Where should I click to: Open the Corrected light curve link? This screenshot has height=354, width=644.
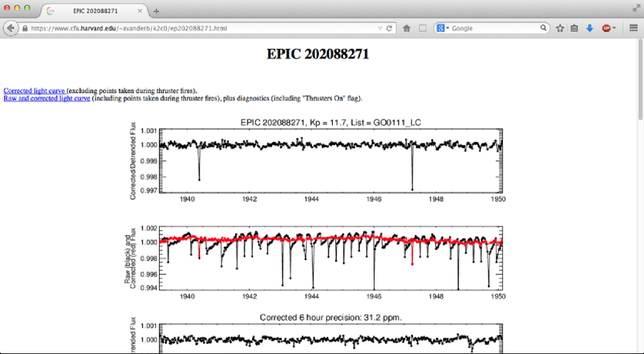pyautogui.click(x=34, y=91)
